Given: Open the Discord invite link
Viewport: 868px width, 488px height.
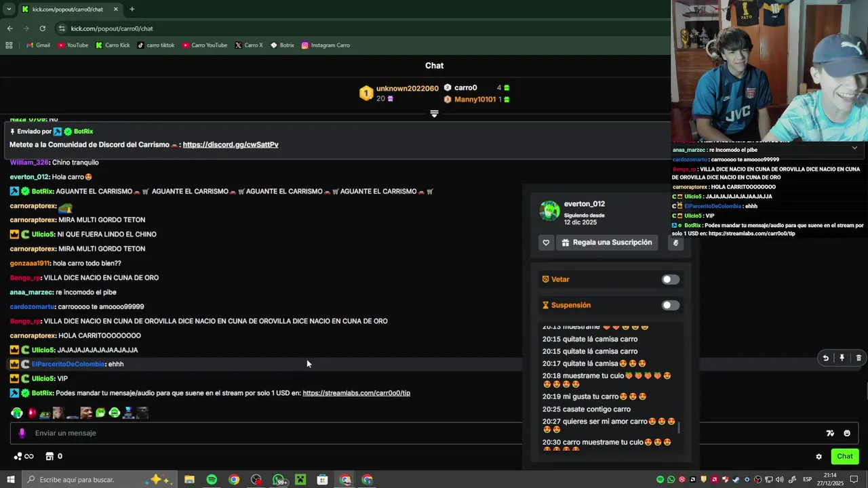Looking at the screenshot, I should pos(231,144).
